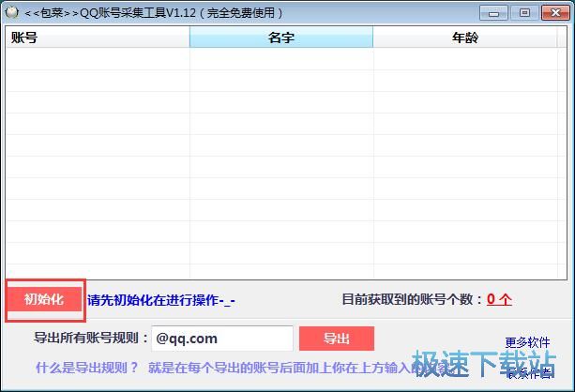
Task: Maximize the QQ账号采集工具 window
Action: (x=524, y=13)
